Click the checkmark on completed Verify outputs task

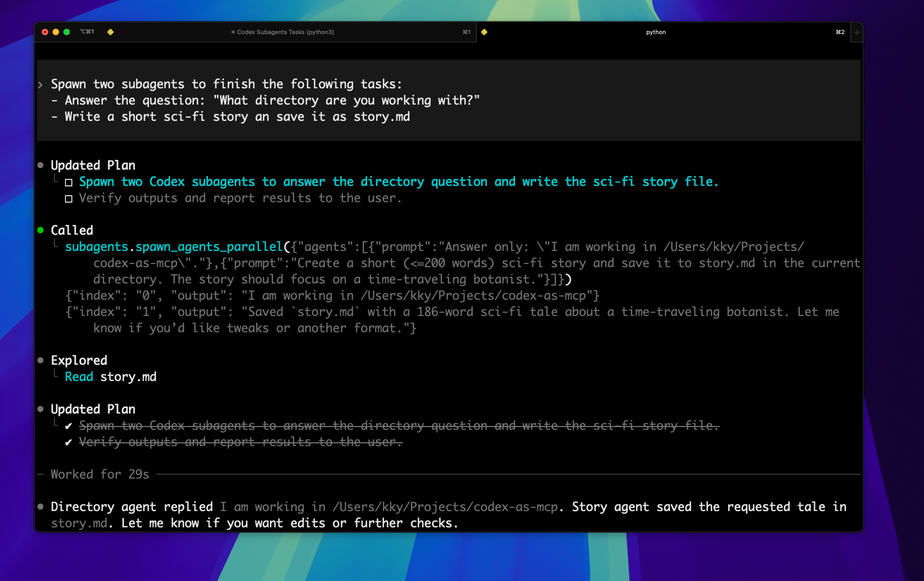(67, 442)
